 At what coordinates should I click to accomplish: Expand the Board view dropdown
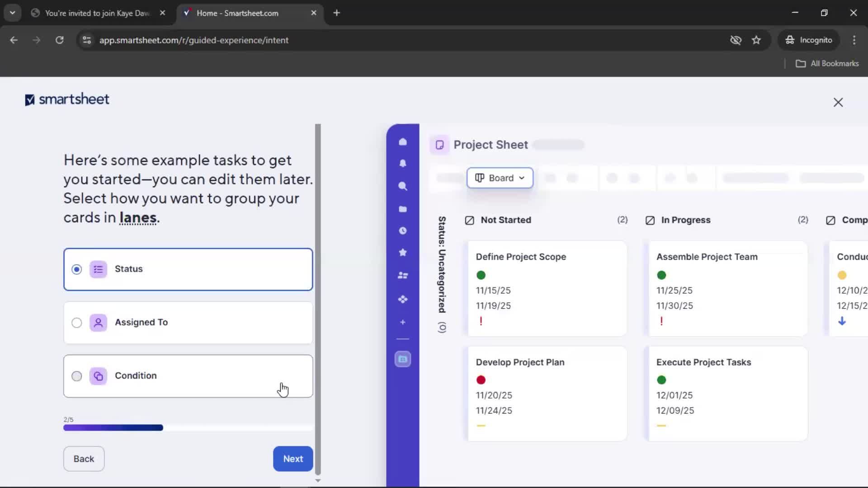click(500, 178)
